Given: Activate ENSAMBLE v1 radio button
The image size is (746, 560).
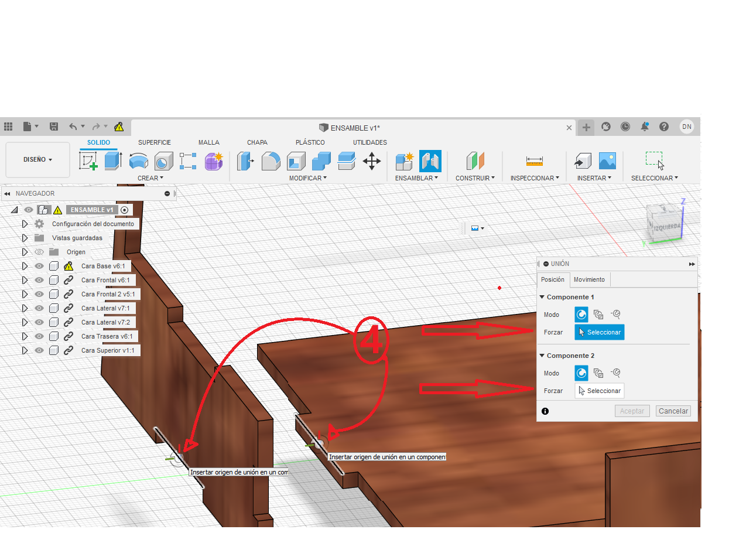Looking at the screenshot, I should 125,210.
